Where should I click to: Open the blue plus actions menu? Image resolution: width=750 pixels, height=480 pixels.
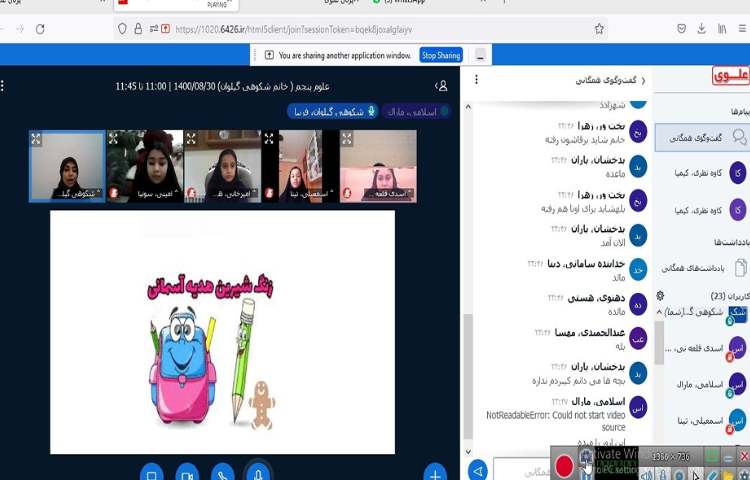tap(435, 472)
